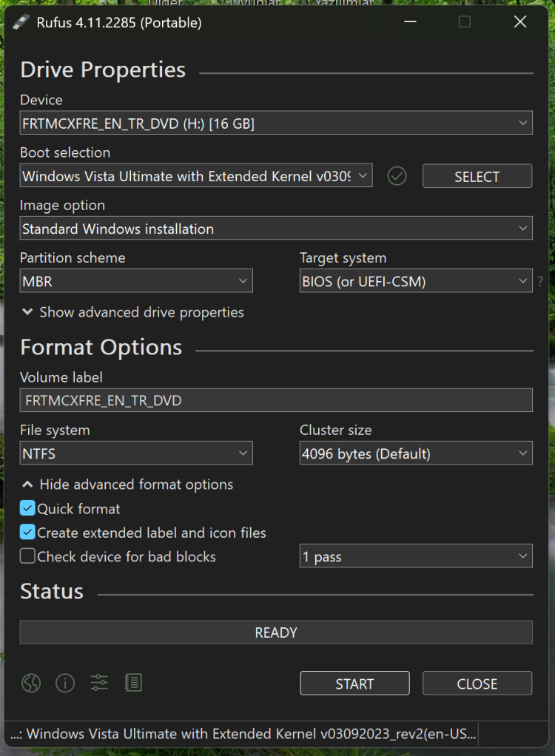Open the Cluster size dropdown
Screen dimensions: 555x756
pos(416,453)
